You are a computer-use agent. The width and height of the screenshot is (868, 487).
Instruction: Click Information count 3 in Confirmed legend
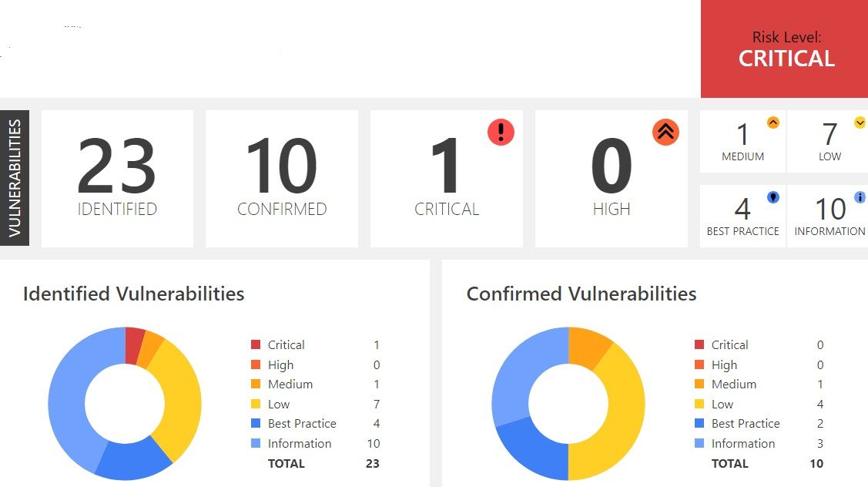[x=819, y=443]
